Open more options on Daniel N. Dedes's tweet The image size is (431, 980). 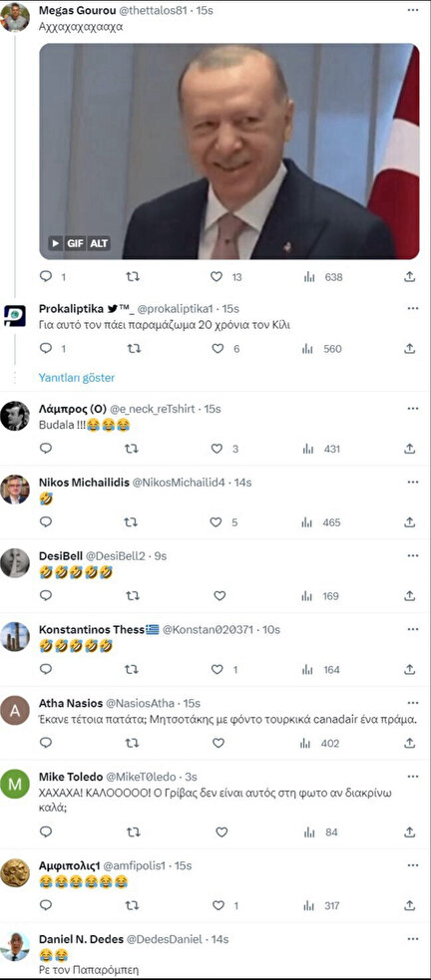(413, 939)
